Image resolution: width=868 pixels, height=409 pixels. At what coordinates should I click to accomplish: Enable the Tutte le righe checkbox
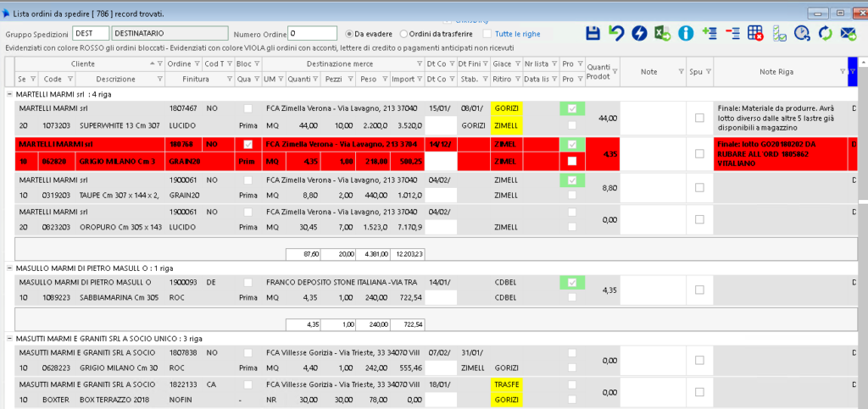487,34
